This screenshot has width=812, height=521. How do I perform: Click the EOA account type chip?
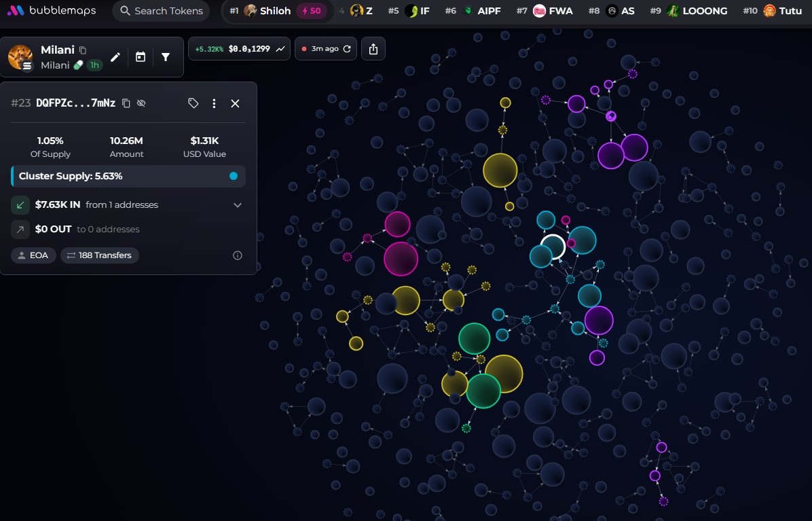tap(33, 255)
